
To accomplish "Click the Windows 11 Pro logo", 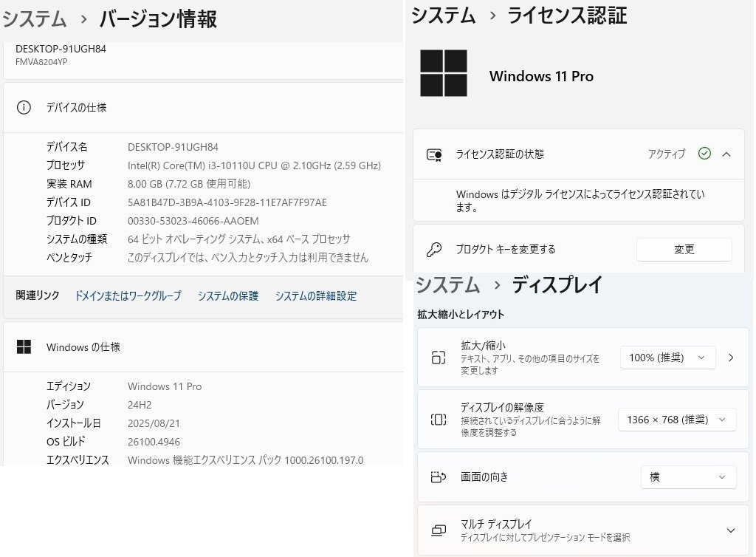I will (x=443, y=71).
